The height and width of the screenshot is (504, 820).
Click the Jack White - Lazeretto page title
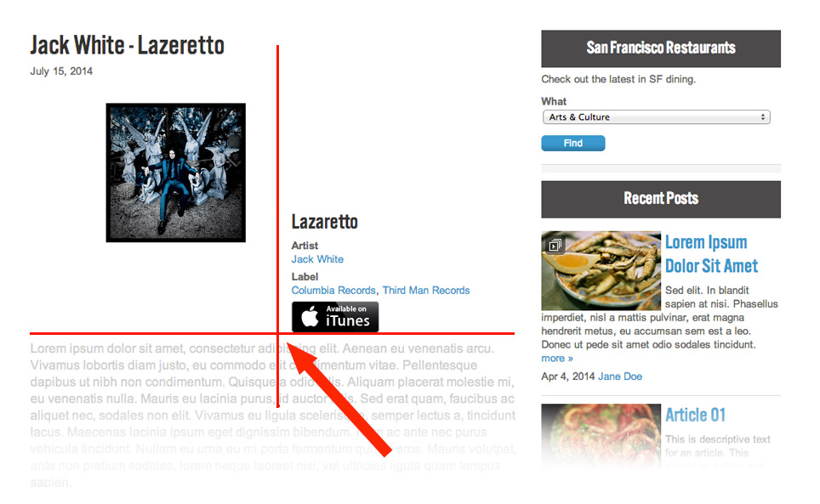pyautogui.click(x=127, y=45)
